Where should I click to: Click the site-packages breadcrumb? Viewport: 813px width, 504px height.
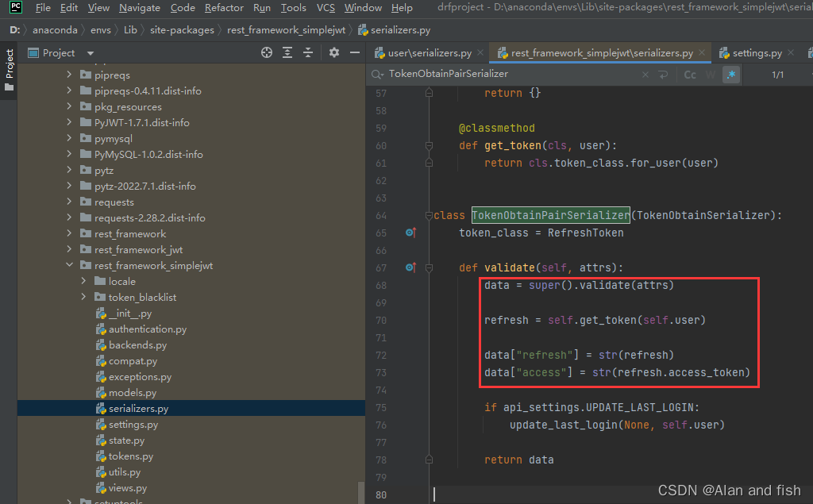point(182,30)
